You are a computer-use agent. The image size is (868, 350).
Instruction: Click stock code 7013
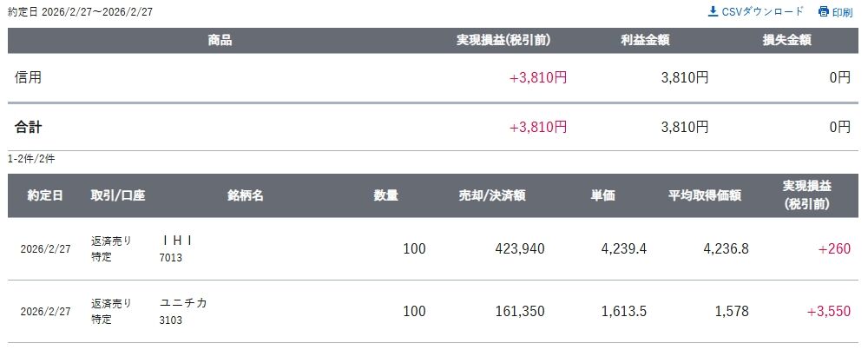[171, 258]
